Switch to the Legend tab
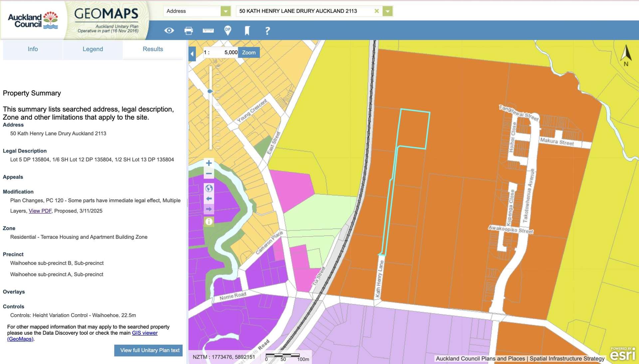The width and height of the screenshot is (639, 364). [x=93, y=49]
